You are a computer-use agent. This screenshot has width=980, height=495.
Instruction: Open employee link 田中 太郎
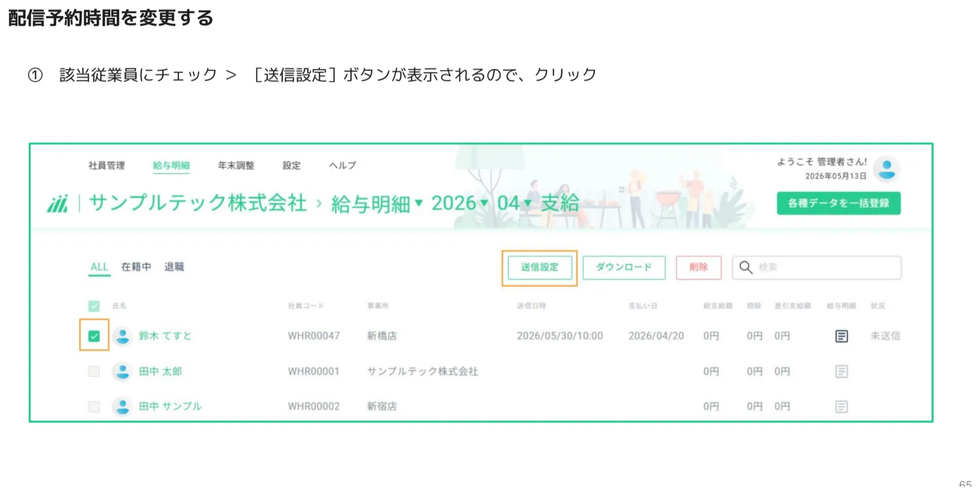point(160,371)
